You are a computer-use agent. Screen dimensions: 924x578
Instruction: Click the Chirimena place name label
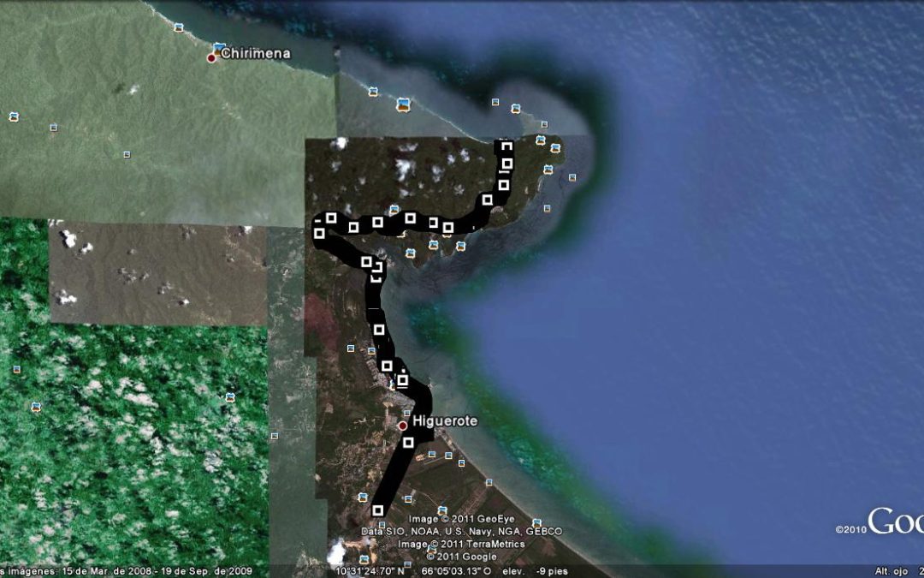(x=255, y=53)
